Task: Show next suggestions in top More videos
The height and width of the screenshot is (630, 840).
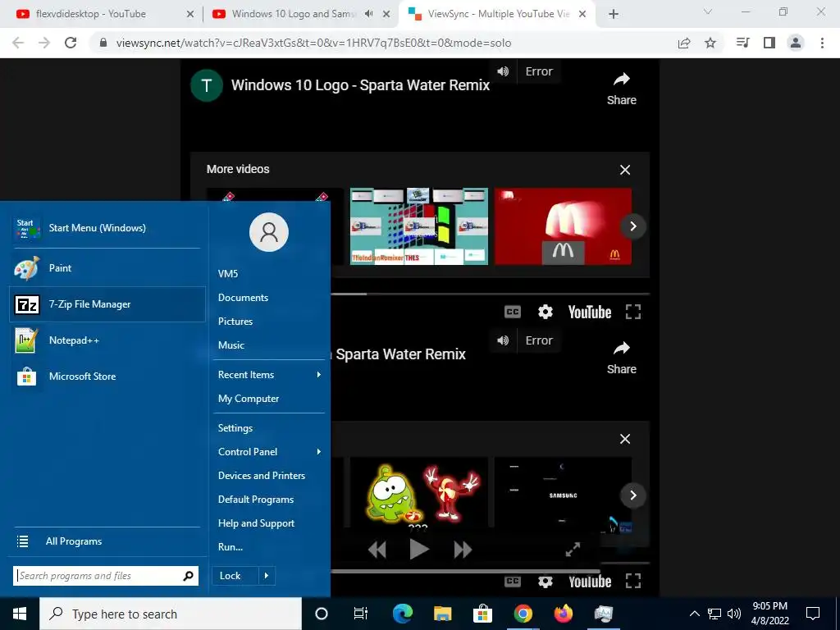Action: (632, 226)
